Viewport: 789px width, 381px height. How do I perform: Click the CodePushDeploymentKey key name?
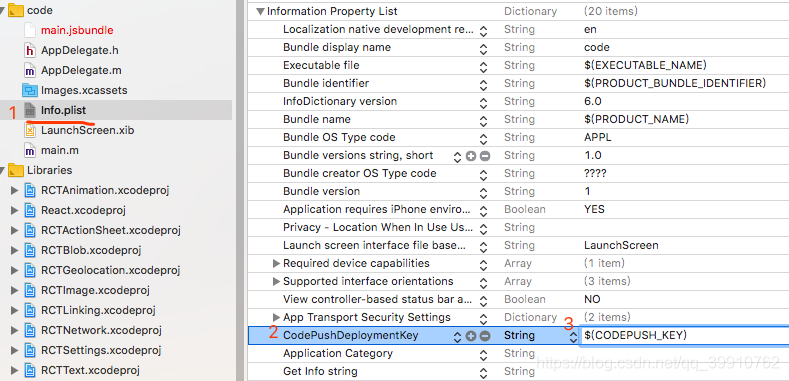click(351, 335)
